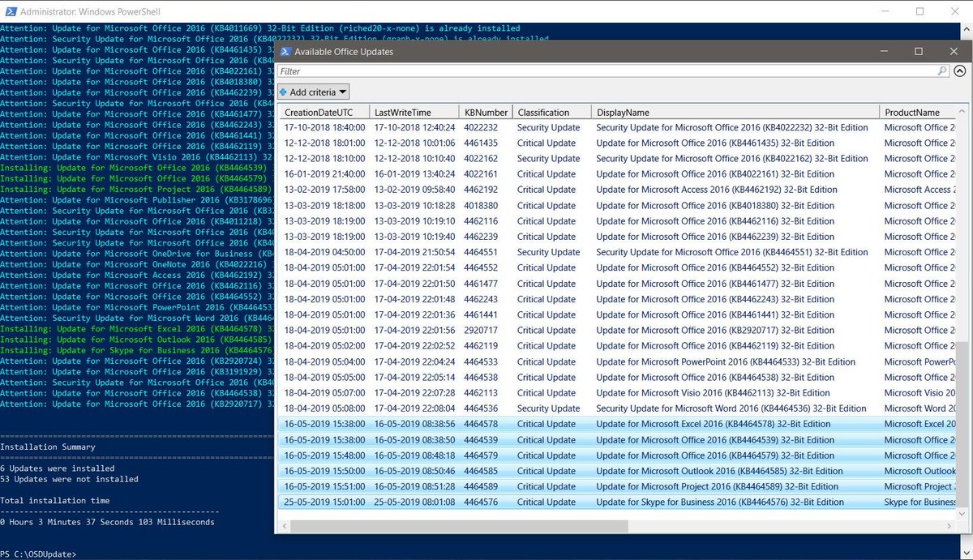
Task: Open the Add criteria dropdown
Action: click(313, 92)
